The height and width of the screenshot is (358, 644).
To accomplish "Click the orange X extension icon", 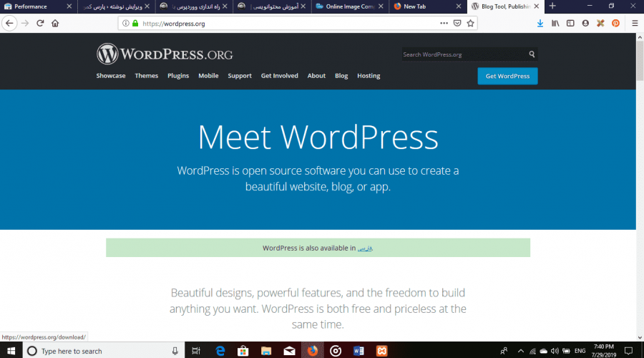I will point(600,24).
